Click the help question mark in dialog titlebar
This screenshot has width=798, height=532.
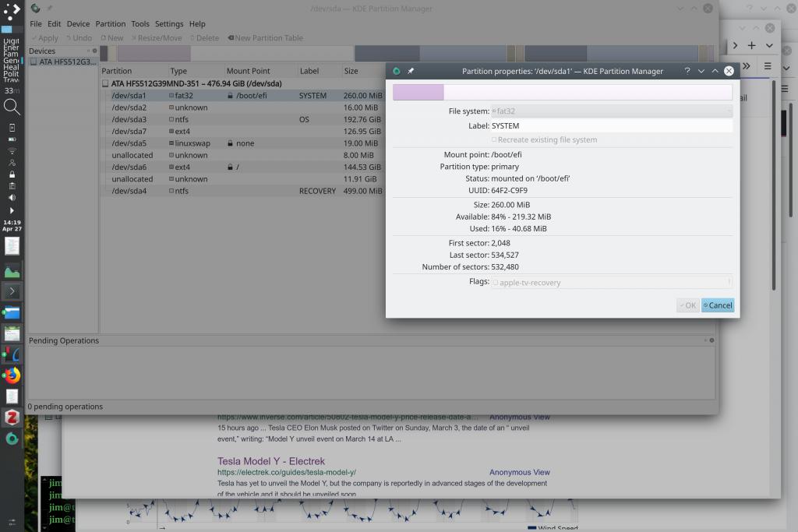(687, 71)
